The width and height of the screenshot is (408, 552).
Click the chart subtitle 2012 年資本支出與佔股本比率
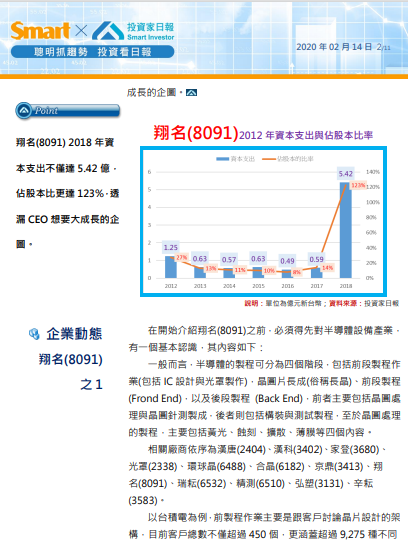pyautogui.click(x=306, y=135)
